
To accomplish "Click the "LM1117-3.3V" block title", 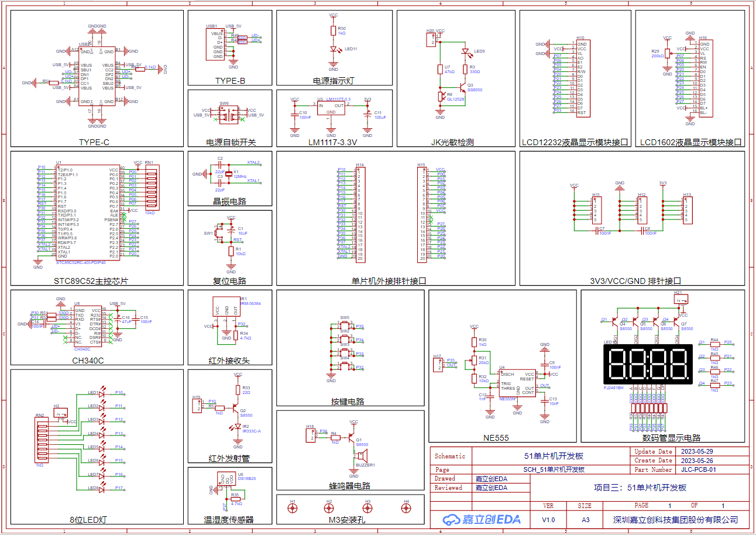I will 332,142.
